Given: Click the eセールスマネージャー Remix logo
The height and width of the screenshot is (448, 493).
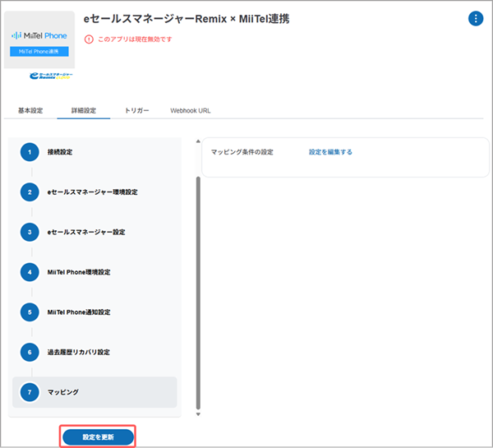Looking at the screenshot, I should point(51,76).
